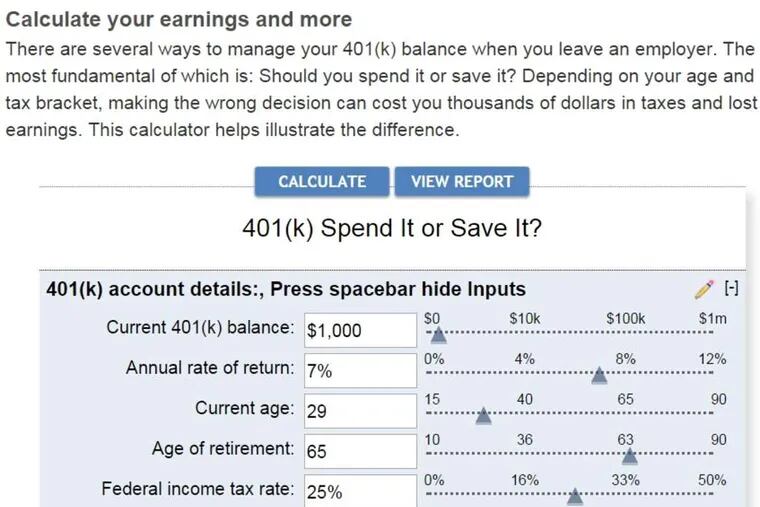Screen dimensions: 760x507
Task: Click the Current age slider thumb
Action: 483,416
